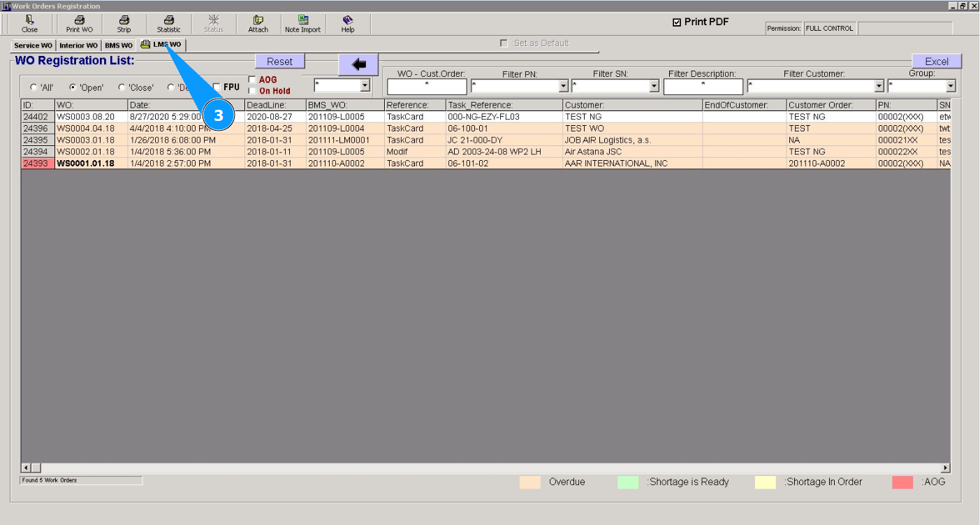The image size is (980, 525).
Task: Select row ID 24395
Action: click(x=38, y=140)
